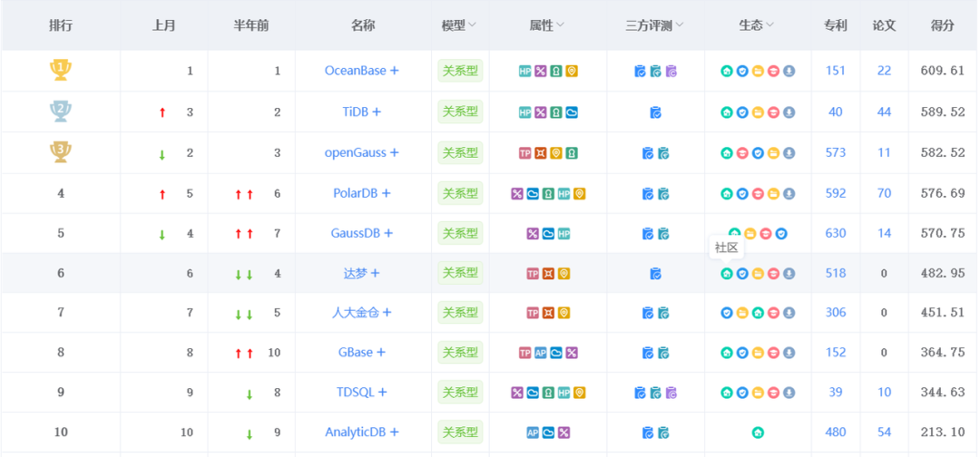Image resolution: width=980 pixels, height=457 pixels.
Task: Open the 人大金仓 + database link
Action: click(361, 312)
